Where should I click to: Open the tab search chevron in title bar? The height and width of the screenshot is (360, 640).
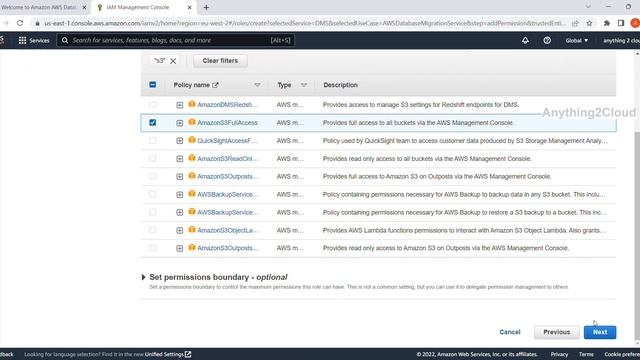point(588,7)
